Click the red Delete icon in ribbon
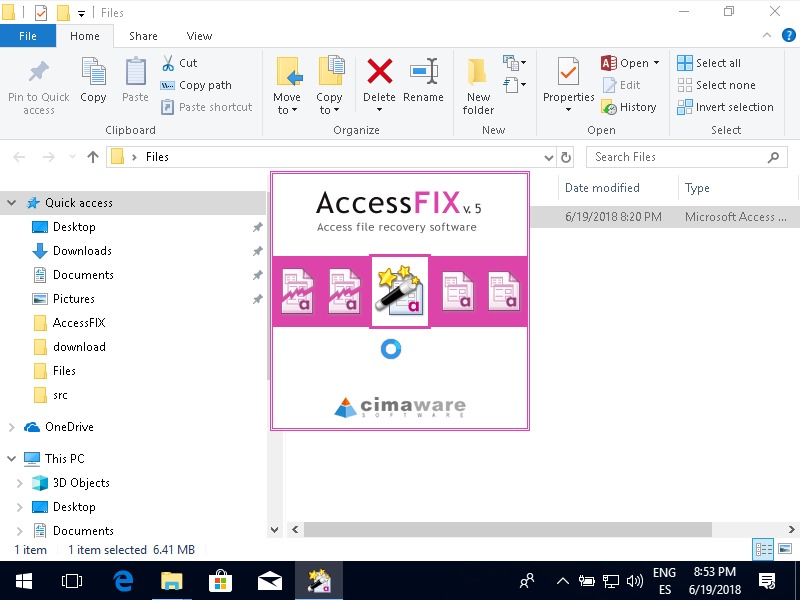 379,74
